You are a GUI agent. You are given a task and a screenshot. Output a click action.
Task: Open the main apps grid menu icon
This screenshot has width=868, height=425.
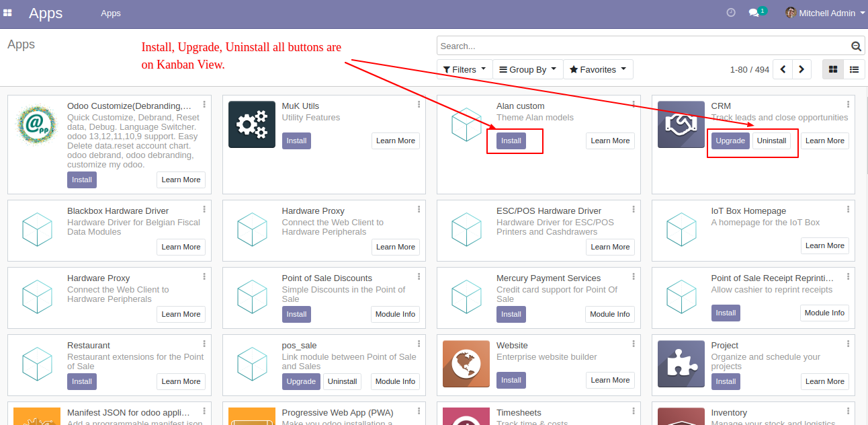[7, 13]
